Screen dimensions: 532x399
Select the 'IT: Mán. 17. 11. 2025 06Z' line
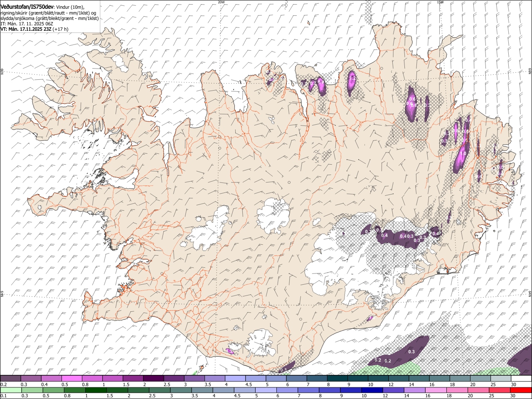click(27, 24)
